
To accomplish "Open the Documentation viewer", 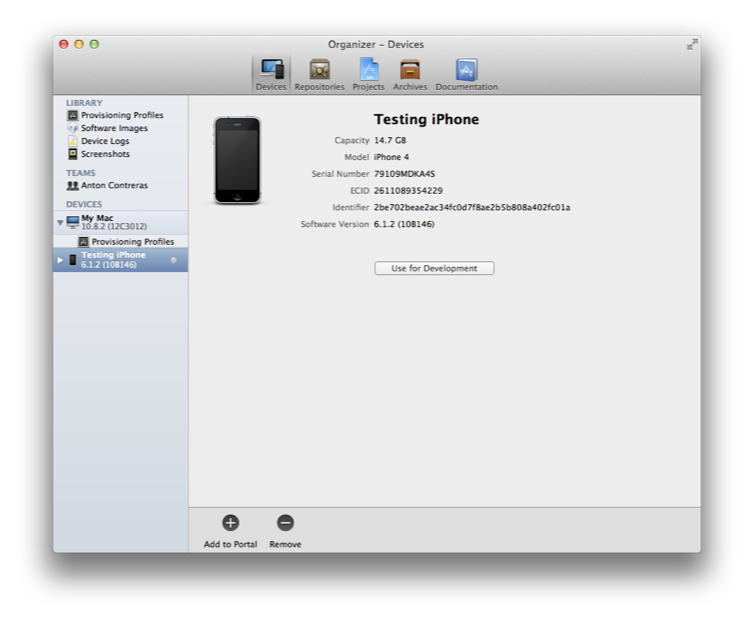I will [x=466, y=74].
